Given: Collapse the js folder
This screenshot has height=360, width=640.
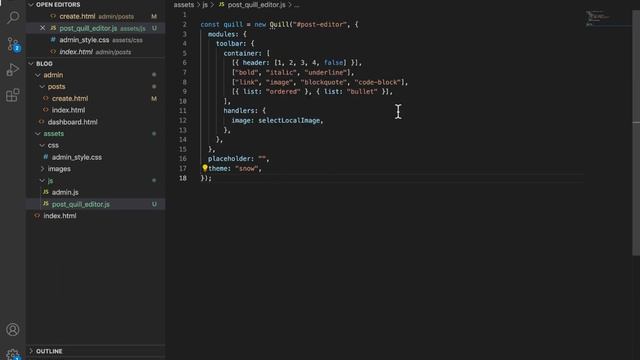Looking at the screenshot, I should point(42,180).
